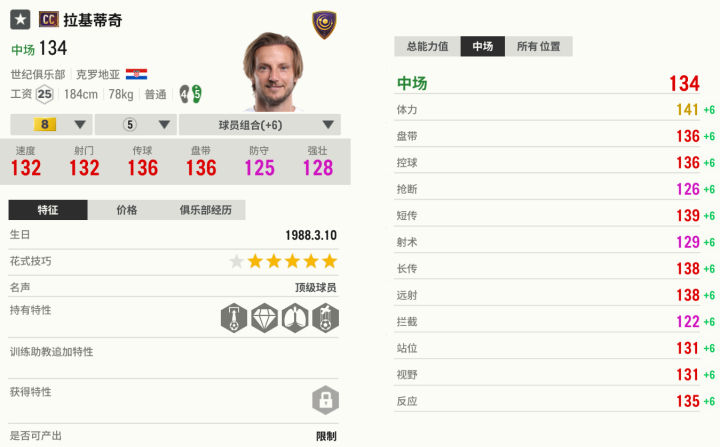Click the green foot preference icon
Viewport: 720px width, 447px height.
(197, 94)
